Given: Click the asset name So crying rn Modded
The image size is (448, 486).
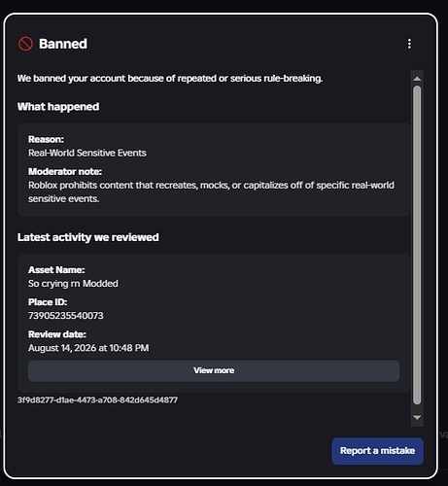Looking at the screenshot, I should [x=73, y=284].
